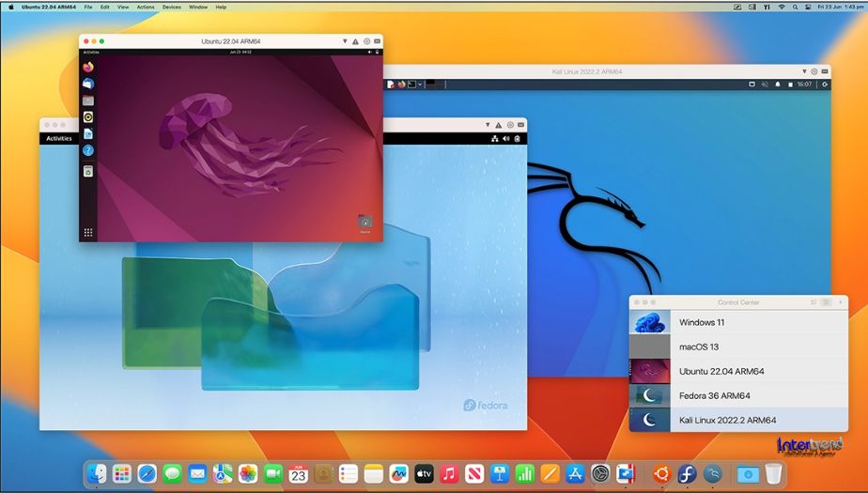
Task: Open the Actions menu in the menu bar
Action: pos(146,7)
